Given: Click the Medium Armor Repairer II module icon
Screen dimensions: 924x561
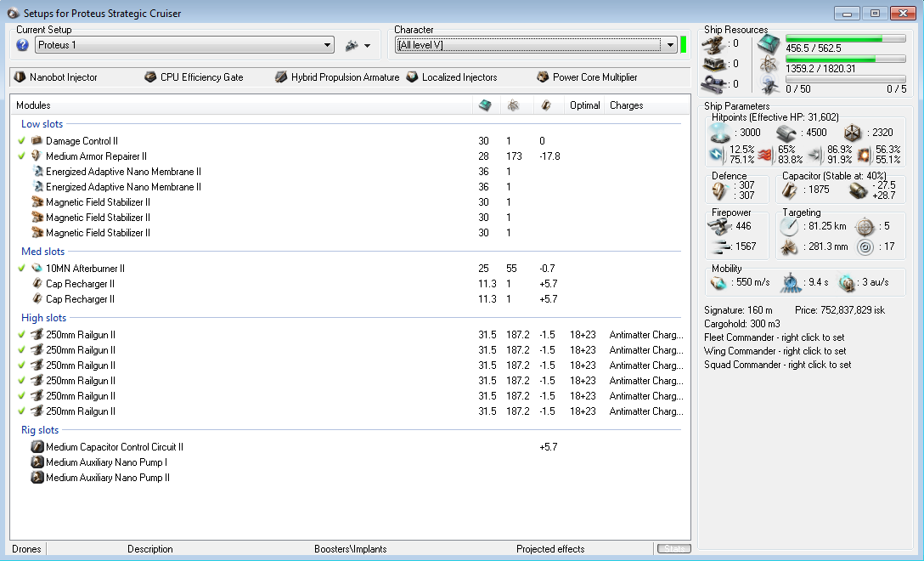Looking at the screenshot, I should point(37,156).
